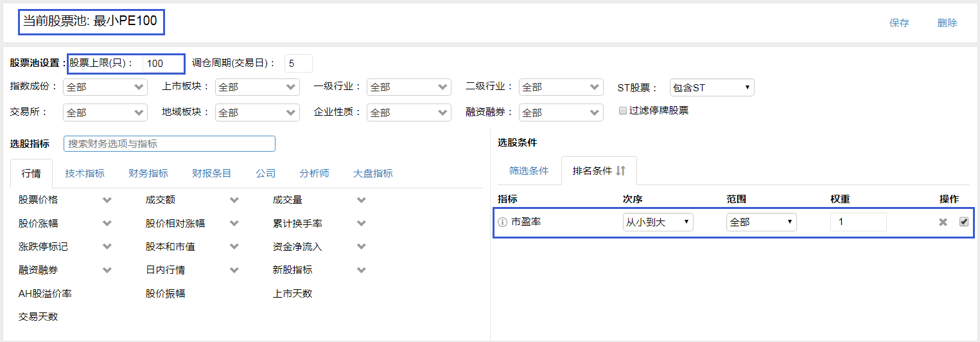Select the AH股溢价率 indicator
The height and width of the screenshot is (342, 980).
pos(45,293)
